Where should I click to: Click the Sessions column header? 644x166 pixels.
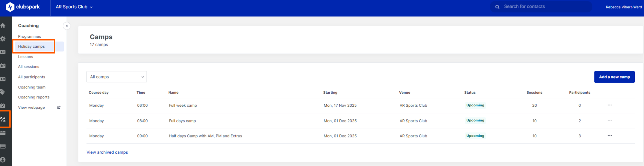534,92
